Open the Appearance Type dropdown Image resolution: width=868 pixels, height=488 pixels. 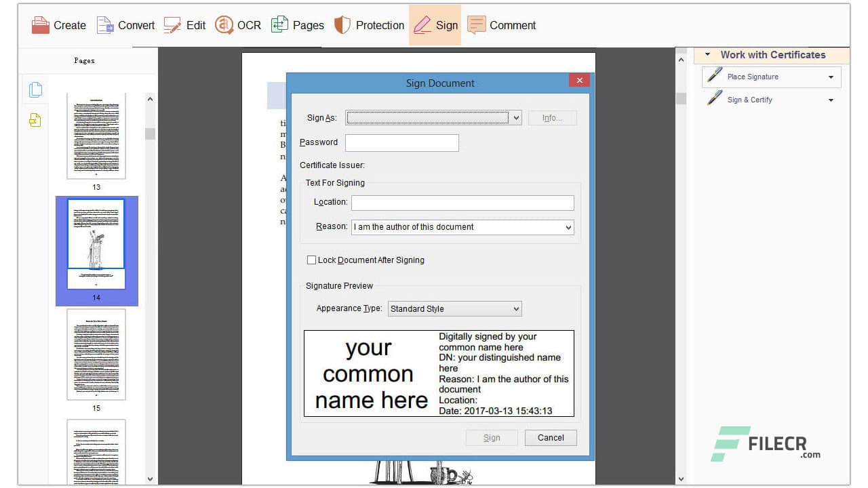[515, 308]
